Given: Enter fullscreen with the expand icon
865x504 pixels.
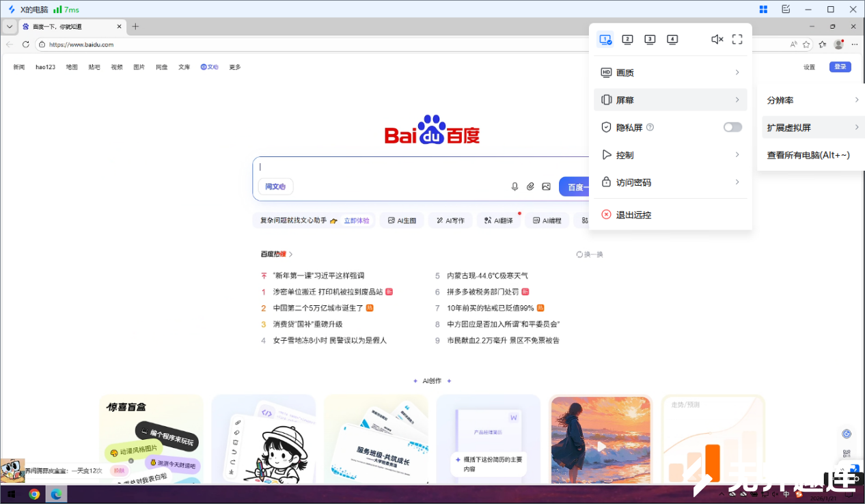Looking at the screenshot, I should coord(737,39).
